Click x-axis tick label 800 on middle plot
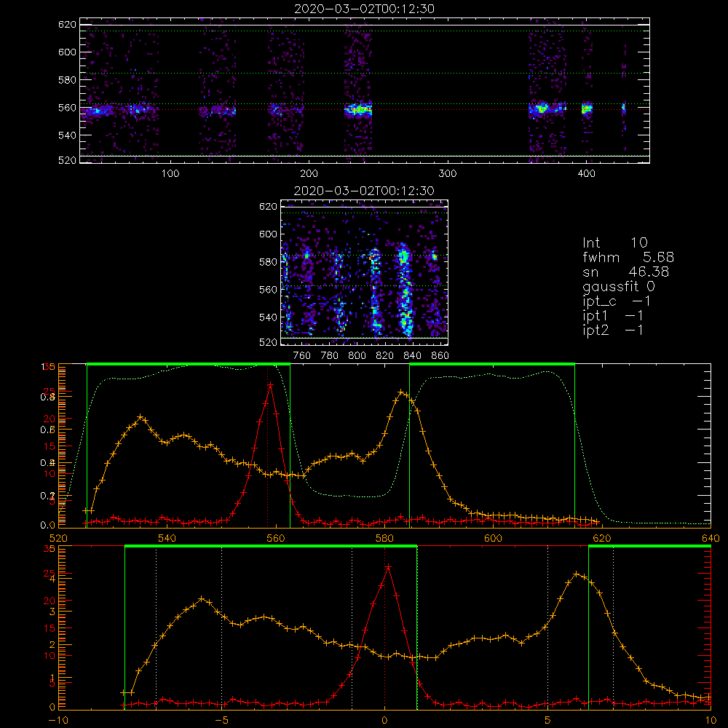728x728 pixels. click(357, 356)
